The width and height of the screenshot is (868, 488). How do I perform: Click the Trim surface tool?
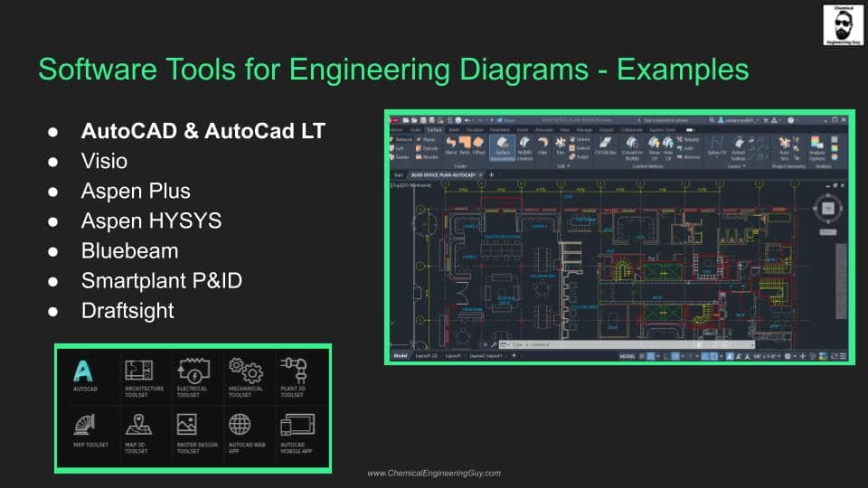click(x=561, y=146)
